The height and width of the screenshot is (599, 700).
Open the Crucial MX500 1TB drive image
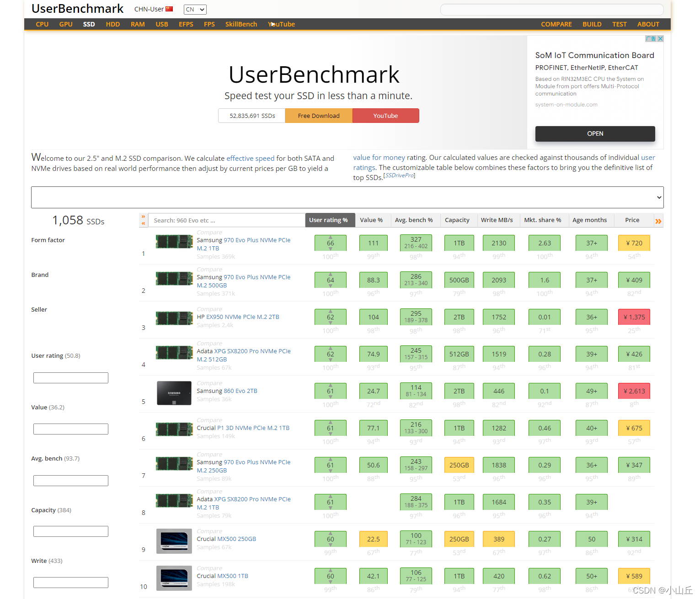click(174, 578)
